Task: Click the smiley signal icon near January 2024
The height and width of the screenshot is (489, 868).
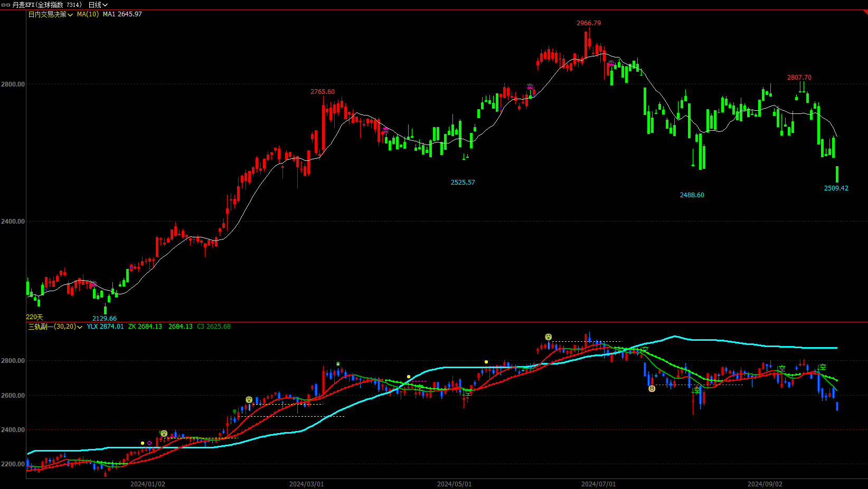Action: click(164, 434)
